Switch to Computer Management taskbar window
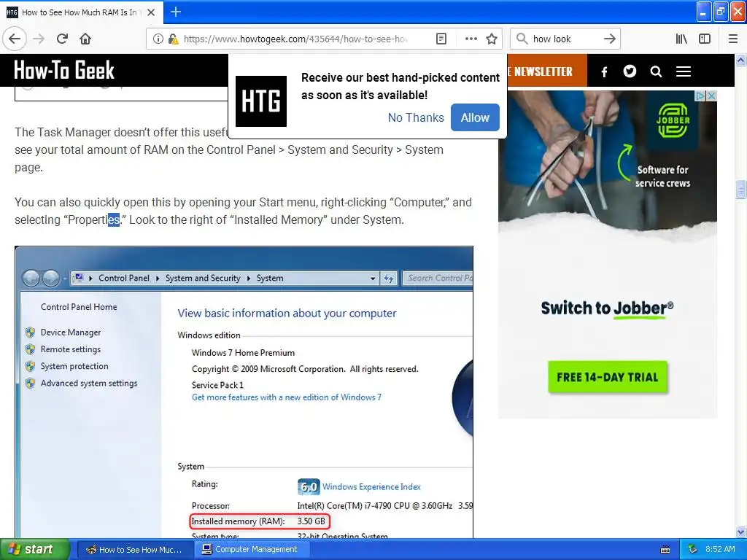747x560 pixels. click(x=252, y=550)
